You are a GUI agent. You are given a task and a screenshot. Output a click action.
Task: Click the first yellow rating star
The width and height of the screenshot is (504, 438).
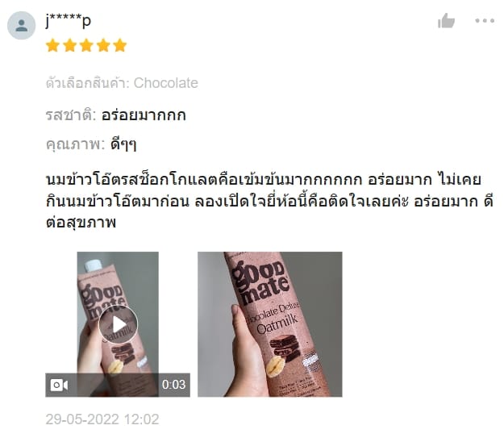(52, 45)
